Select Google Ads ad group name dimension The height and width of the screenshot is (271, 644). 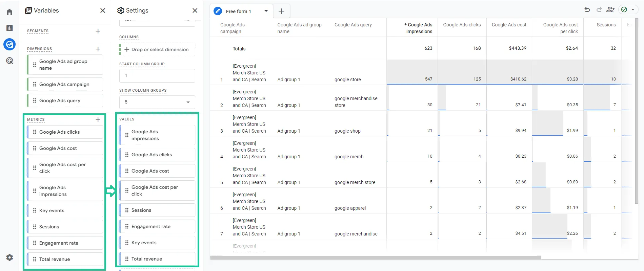[x=65, y=65]
